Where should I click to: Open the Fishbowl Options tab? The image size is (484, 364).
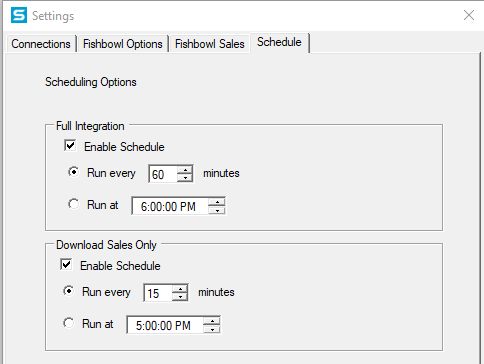123,44
